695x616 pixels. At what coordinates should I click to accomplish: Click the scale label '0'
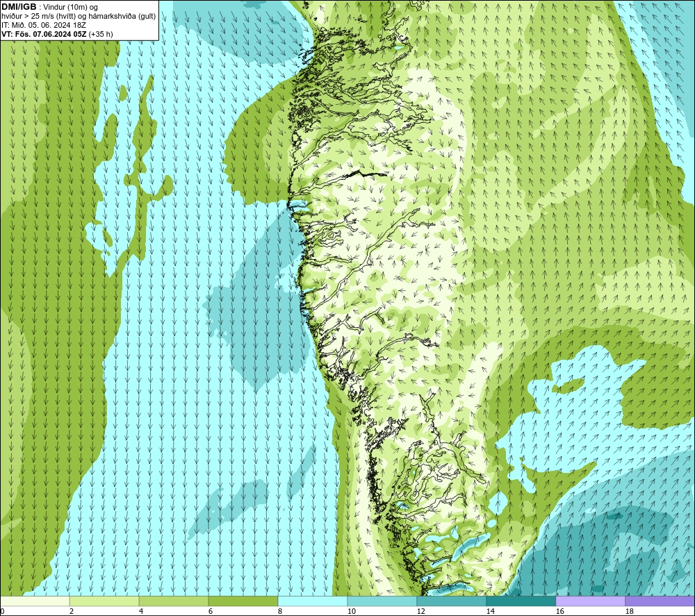(2, 612)
